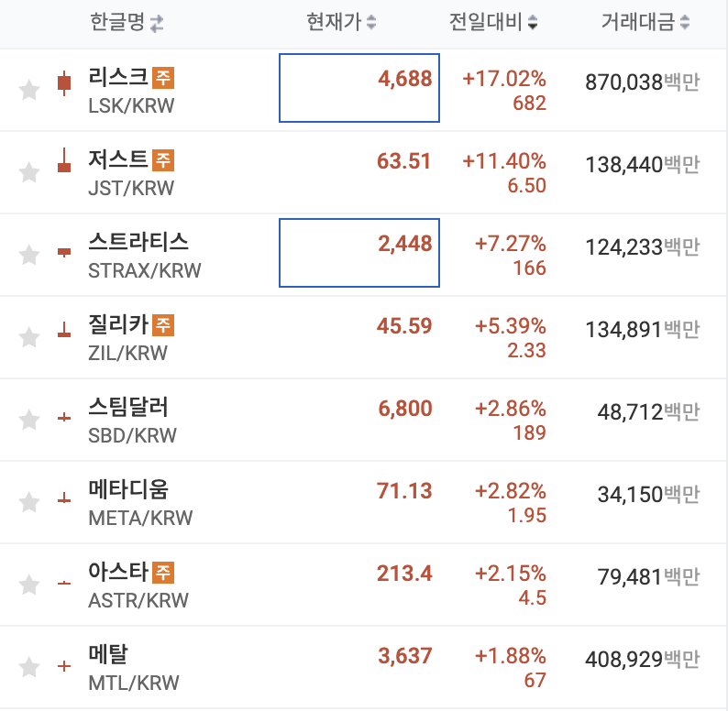The width and height of the screenshot is (728, 711).
Task: Sort by 전일대비 column arrows
Action: [533, 22]
